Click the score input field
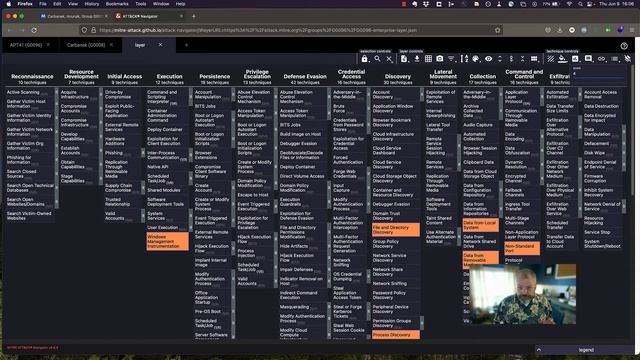The width and height of the screenshot is (640, 360). pos(598,74)
